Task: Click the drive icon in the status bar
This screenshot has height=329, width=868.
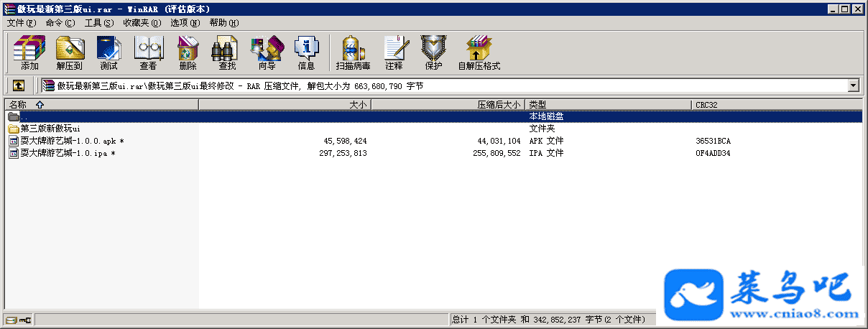Action: [x=10, y=320]
